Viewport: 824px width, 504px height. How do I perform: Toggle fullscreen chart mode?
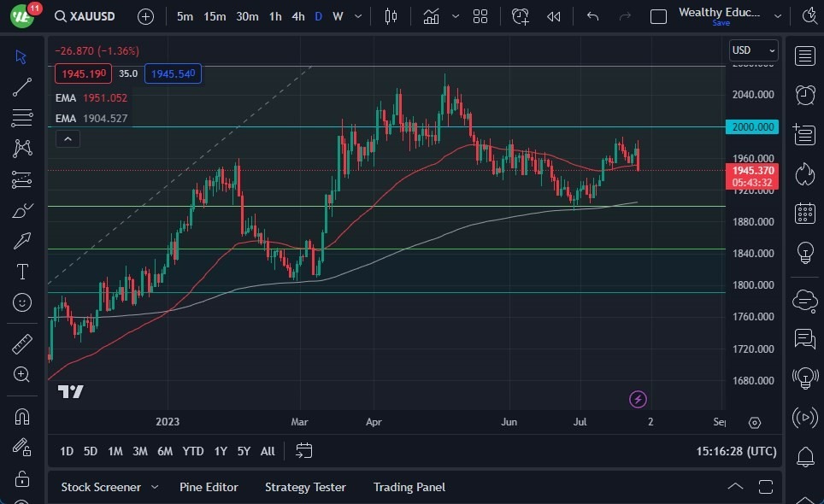(x=765, y=487)
